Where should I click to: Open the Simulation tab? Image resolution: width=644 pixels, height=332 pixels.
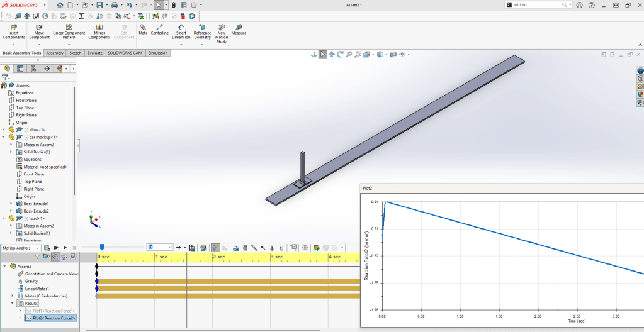pos(157,53)
